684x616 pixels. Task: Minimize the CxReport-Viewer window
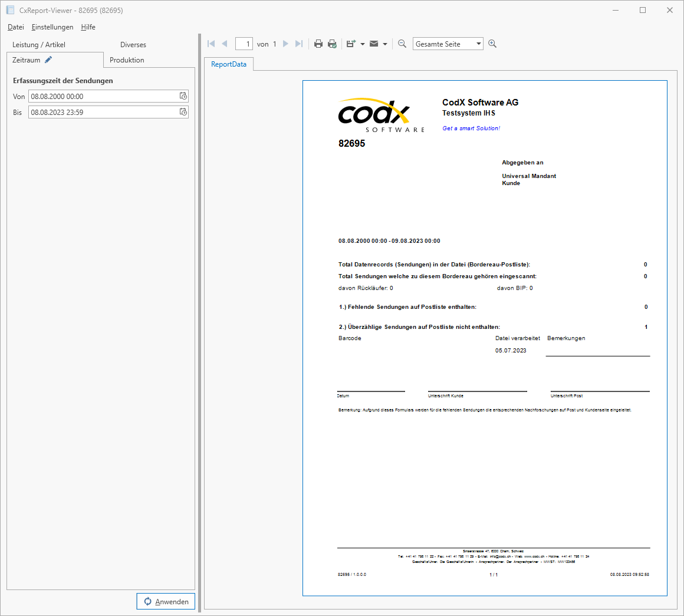[616, 10]
